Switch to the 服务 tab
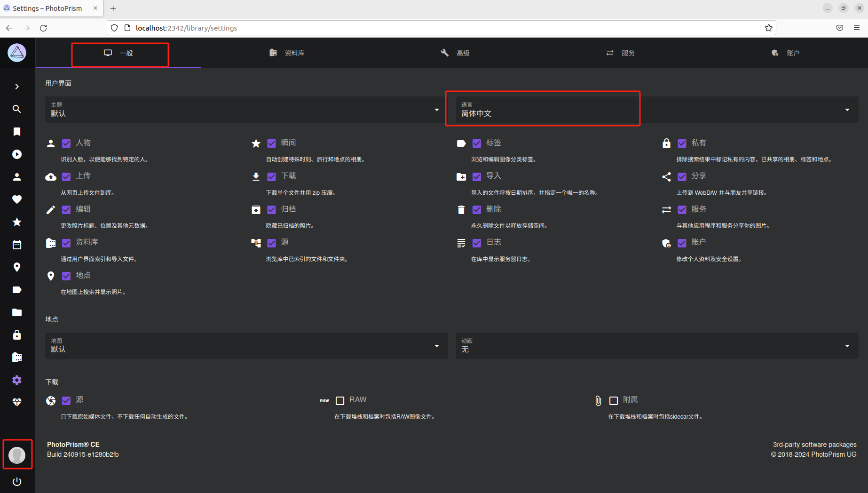 pos(621,53)
